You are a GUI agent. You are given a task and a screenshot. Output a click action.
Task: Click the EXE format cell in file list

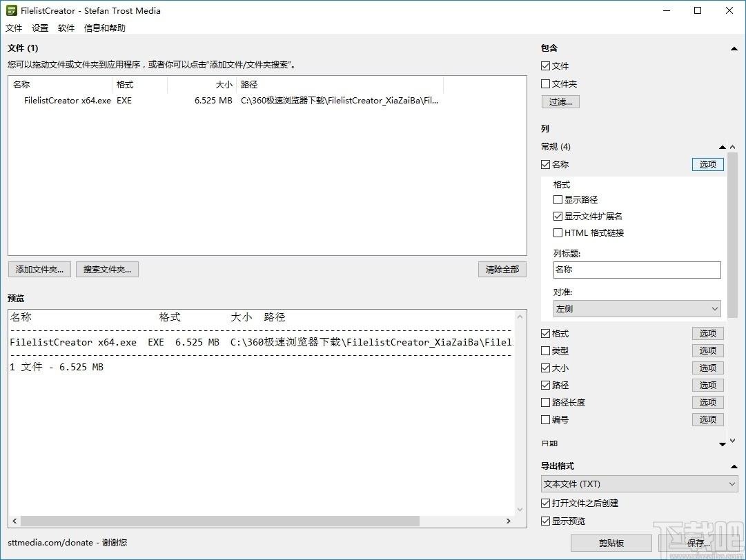click(x=124, y=100)
